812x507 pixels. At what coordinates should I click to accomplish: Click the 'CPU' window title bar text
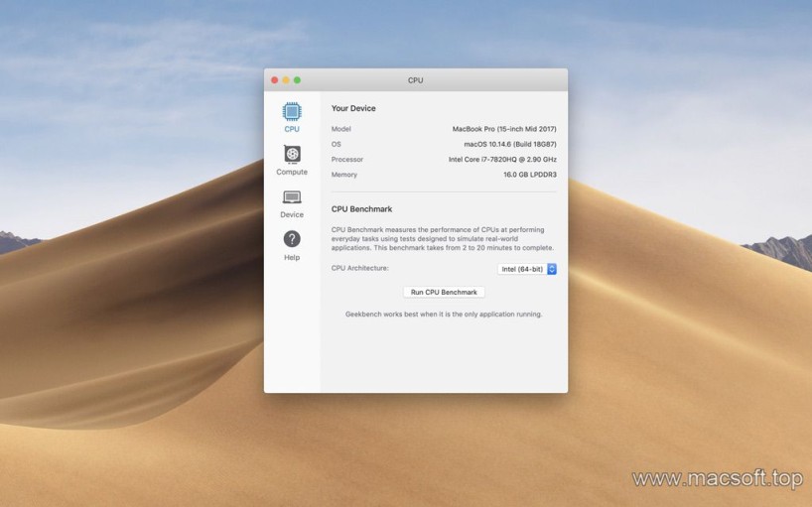point(415,80)
